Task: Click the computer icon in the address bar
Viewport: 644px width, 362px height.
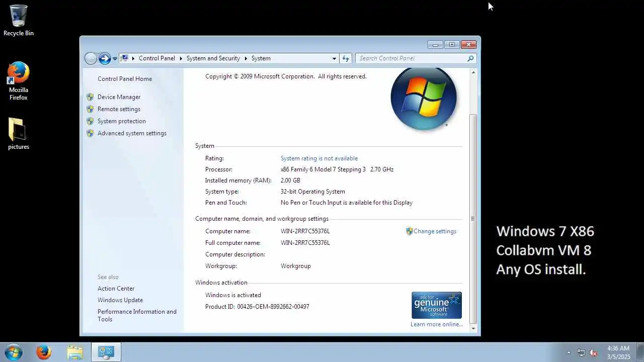Action: pos(124,58)
